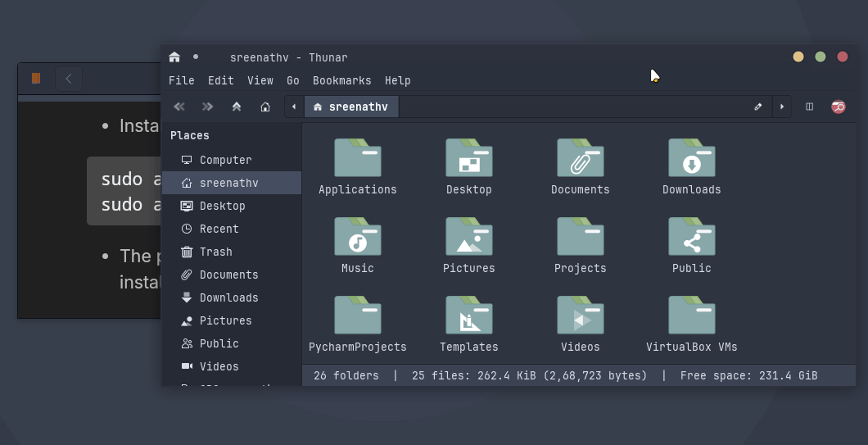Select Computer in Places sidebar

[x=225, y=160]
